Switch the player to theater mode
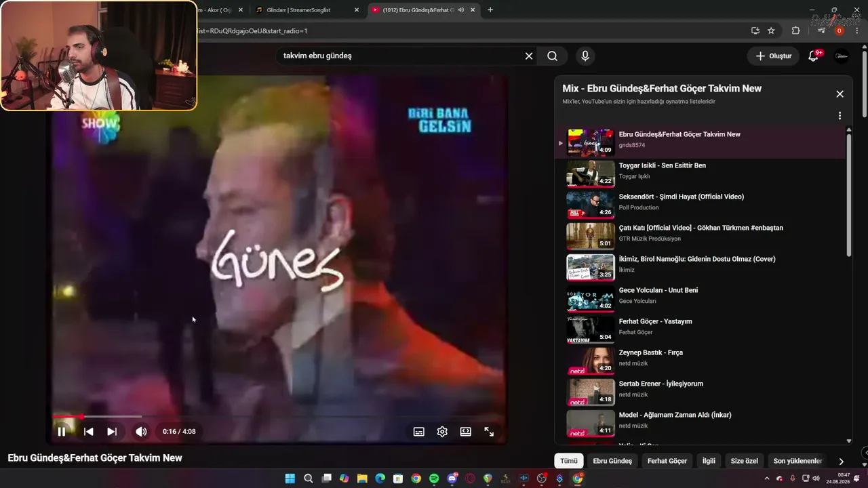This screenshot has height=488, width=868. point(466,432)
